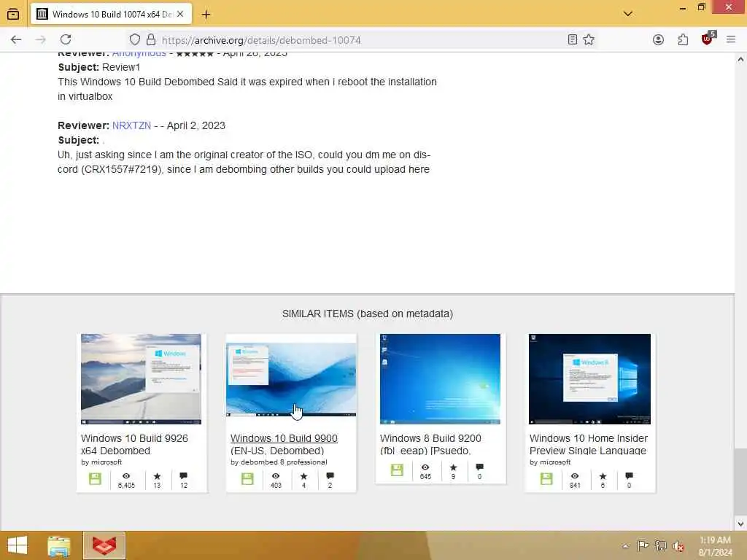
Task: Click the favorites star icon showing 9
Action: tap(454, 467)
